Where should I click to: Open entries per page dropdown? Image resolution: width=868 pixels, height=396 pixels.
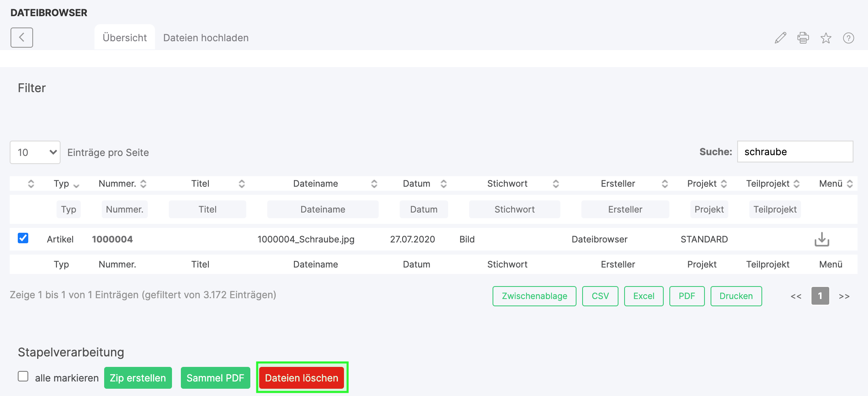pos(35,152)
